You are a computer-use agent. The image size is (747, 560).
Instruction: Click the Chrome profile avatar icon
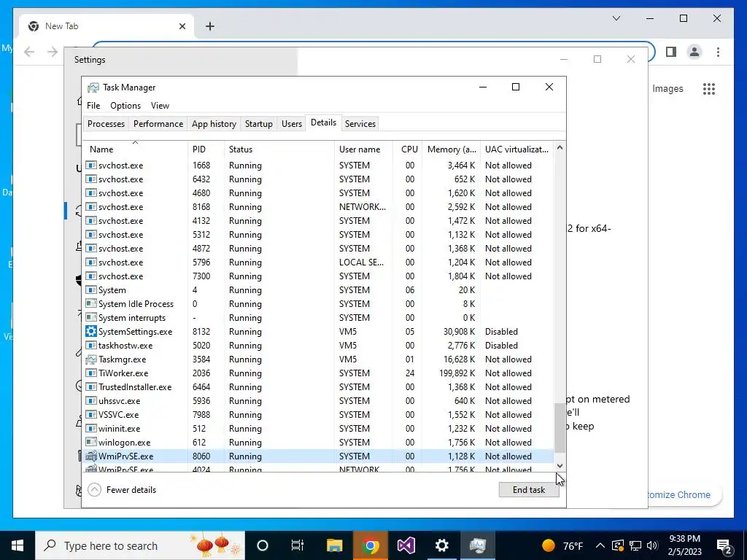pyautogui.click(x=694, y=52)
